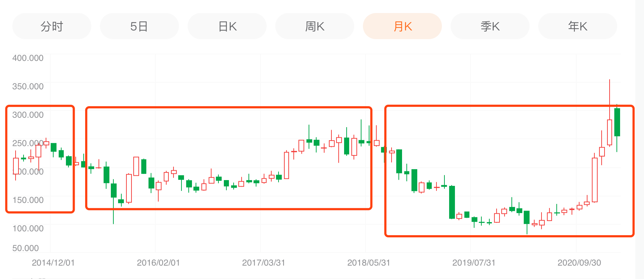Click the 400.000 price axis label
The height and width of the screenshot is (279, 644).
pos(28,58)
